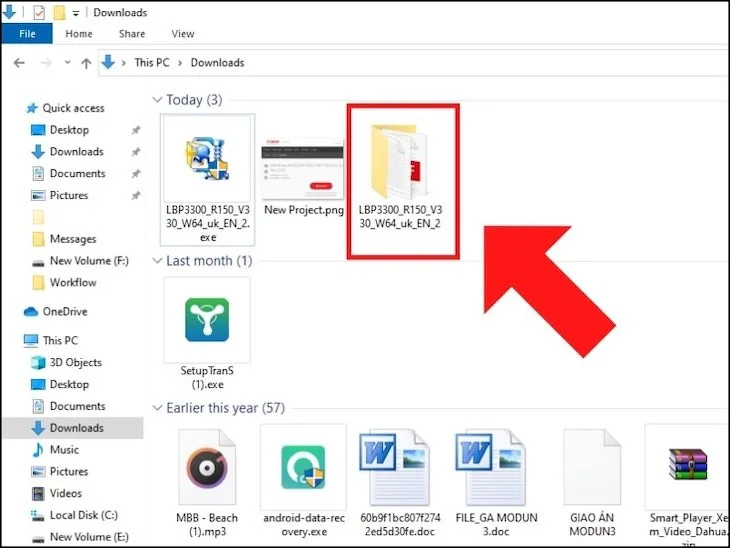This screenshot has width=730, height=548.
Task: Click the Back navigation arrow
Action: [x=18, y=63]
